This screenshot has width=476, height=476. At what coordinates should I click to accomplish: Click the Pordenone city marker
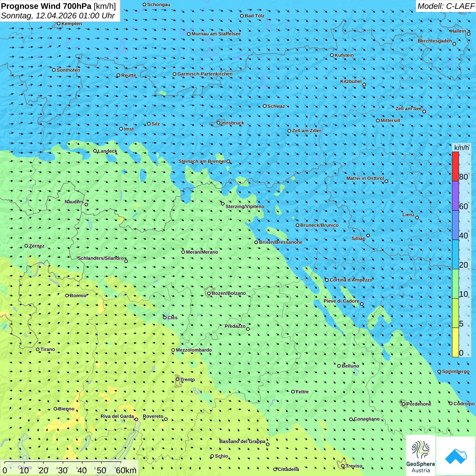click(x=404, y=404)
